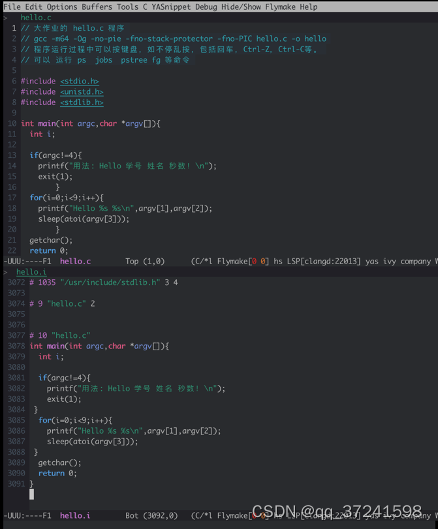Open the Hide/Show menu
This screenshot has width=438, height=530.
click(x=241, y=7)
